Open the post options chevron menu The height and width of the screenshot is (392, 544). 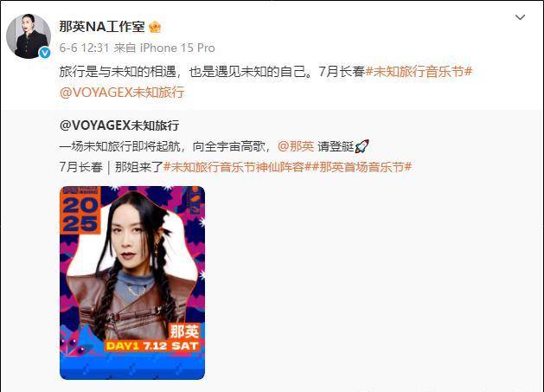coord(520,17)
